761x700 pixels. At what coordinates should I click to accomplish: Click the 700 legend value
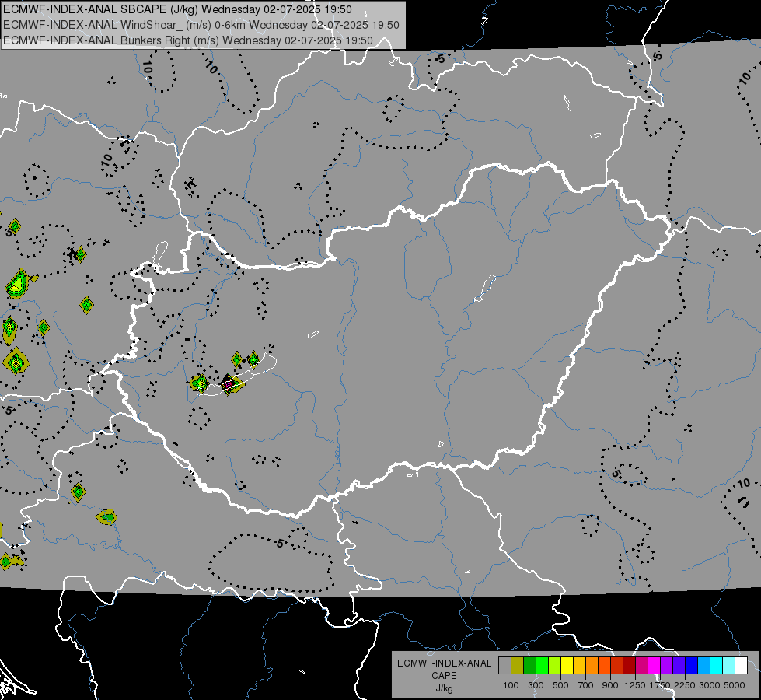pos(586,685)
